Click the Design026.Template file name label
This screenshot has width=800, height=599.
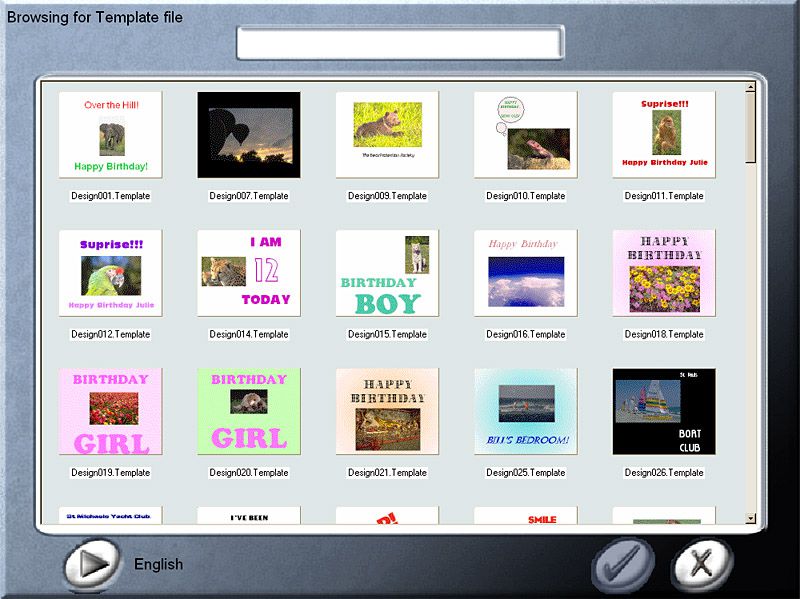tap(664, 473)
